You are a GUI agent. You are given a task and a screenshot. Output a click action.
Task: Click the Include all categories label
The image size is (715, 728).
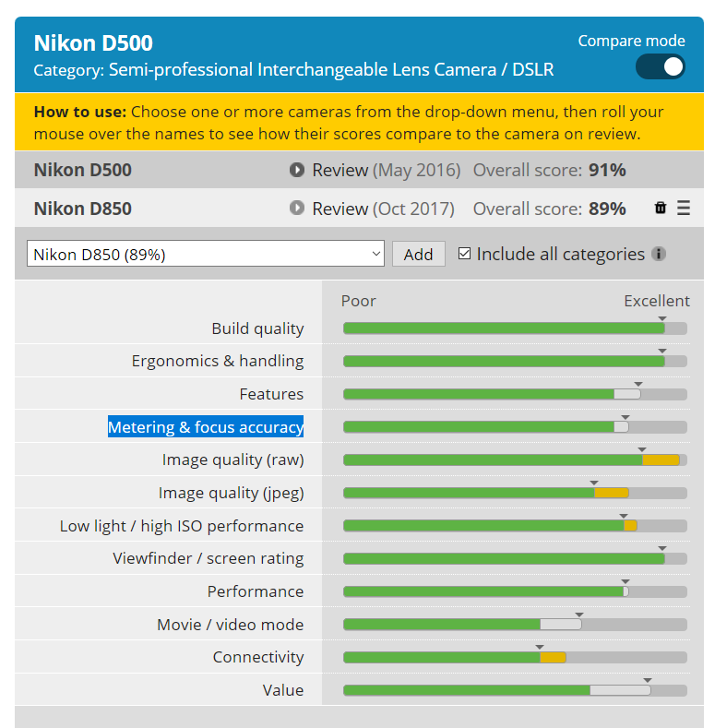tap(560, 254)
